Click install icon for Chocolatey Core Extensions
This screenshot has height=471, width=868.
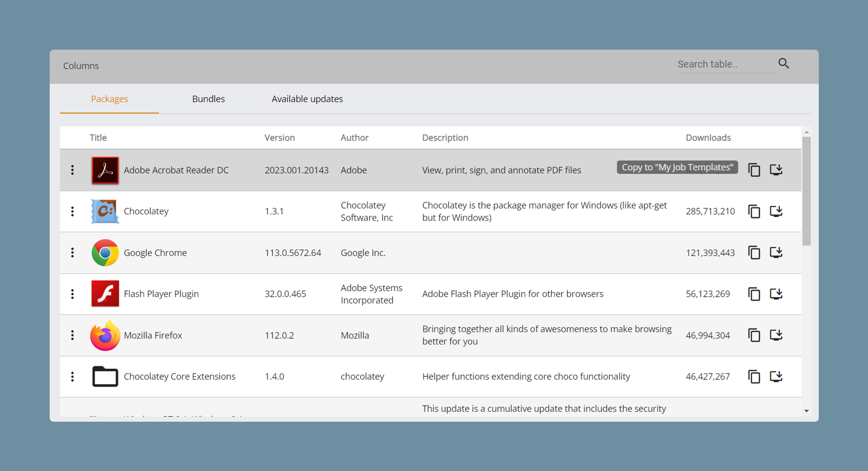tap(776, 376)
